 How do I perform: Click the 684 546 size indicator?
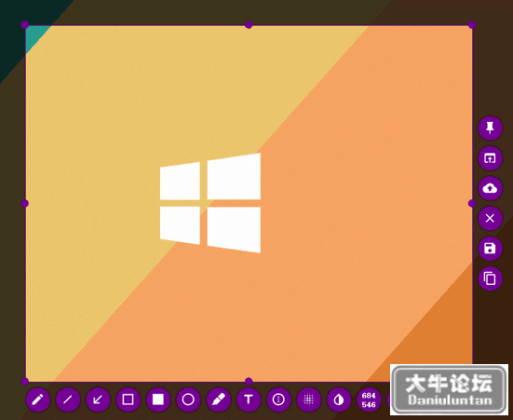(x=369, y=400)
